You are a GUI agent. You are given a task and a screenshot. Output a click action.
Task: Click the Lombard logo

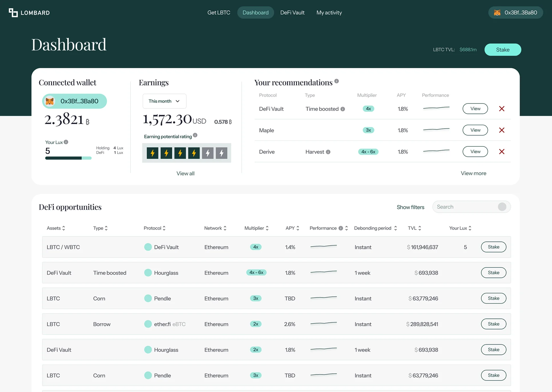[x=29, y=13]
